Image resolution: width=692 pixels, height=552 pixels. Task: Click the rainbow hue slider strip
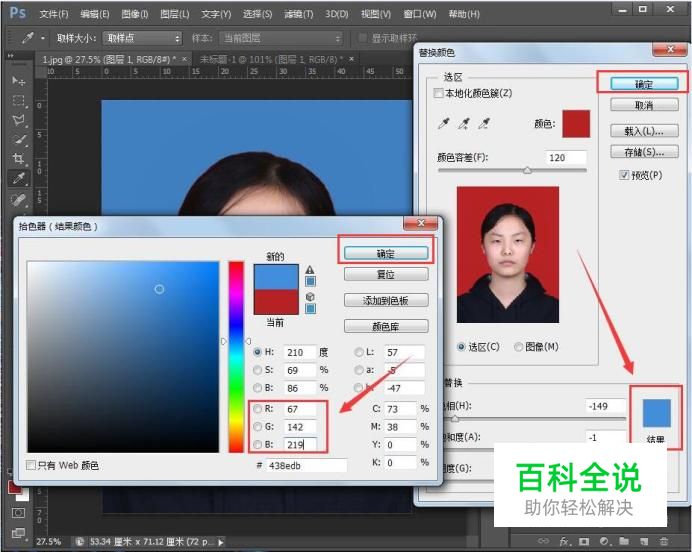coord(236,357)
